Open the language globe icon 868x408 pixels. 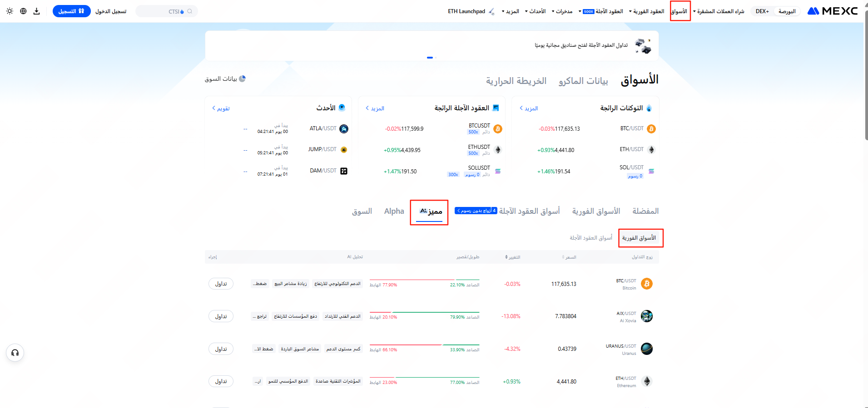pyautogui.click(x=23, y=11)
